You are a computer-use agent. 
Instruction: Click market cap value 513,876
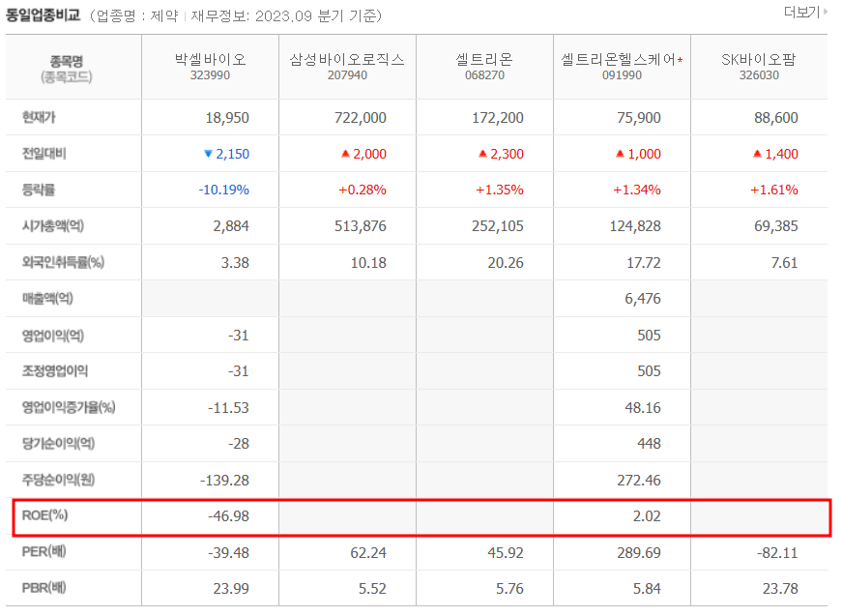tap(361, 226)
